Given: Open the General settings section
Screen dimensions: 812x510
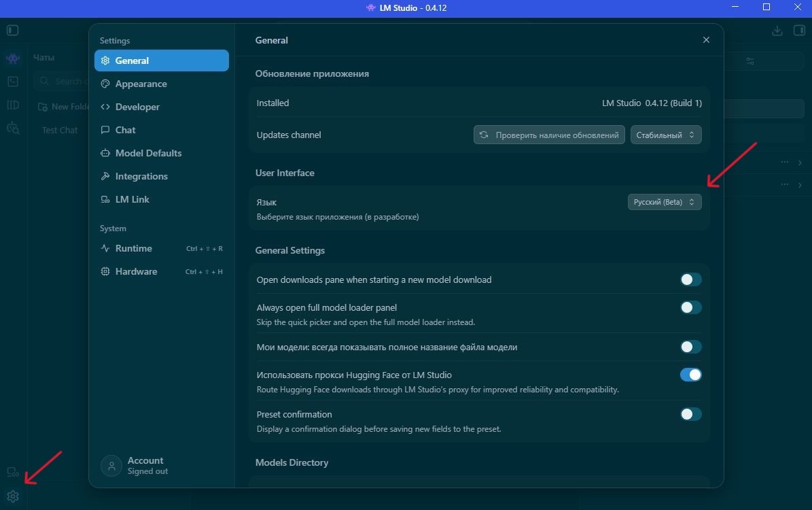Looking at the screenshot, I should [162, 61].
